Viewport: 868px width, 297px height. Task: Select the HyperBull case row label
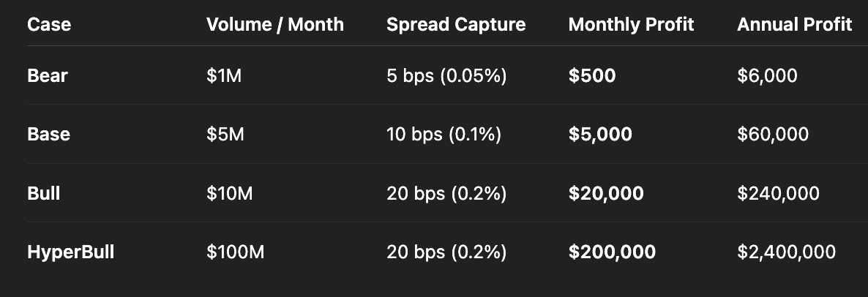point(71,252)
